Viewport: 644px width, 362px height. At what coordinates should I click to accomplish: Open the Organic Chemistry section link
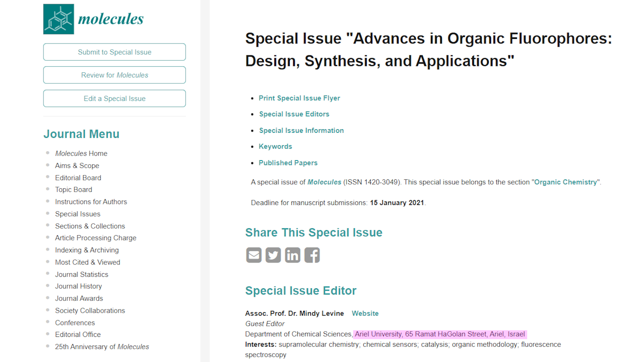click(x=565, y=182)
